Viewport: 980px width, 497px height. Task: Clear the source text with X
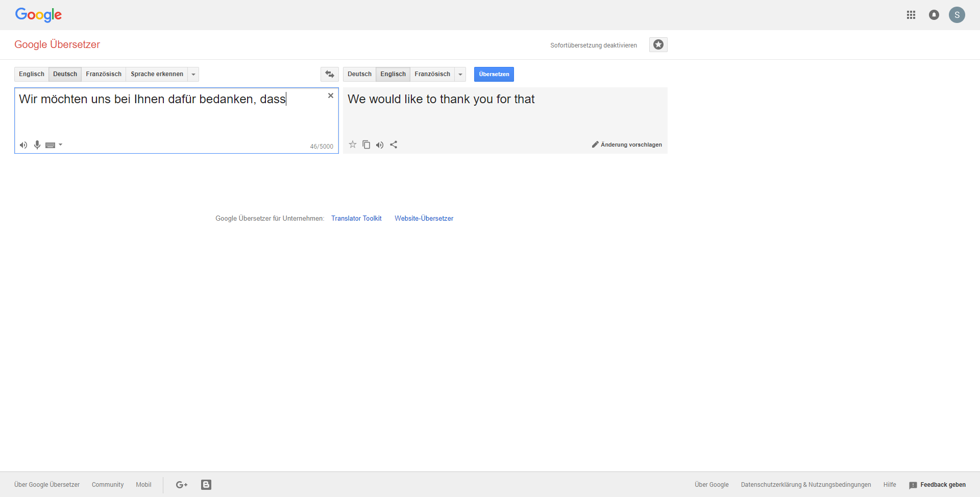coord(331,96)
